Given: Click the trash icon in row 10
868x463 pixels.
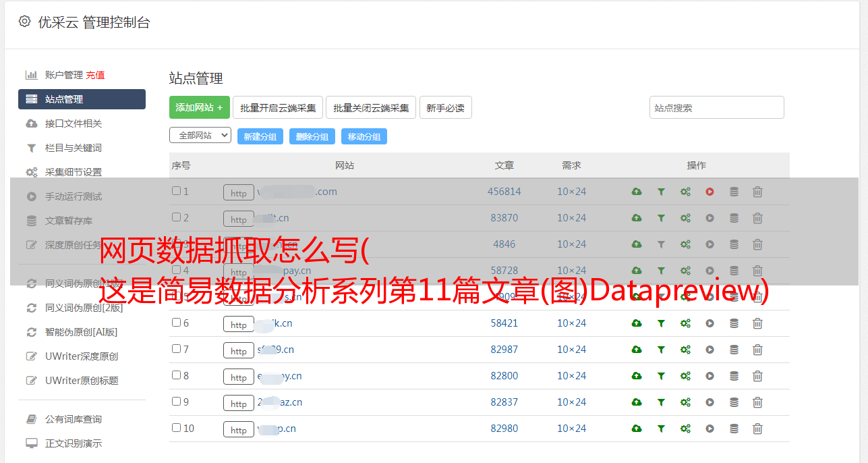Looking at the screenshot, I should (x=757, y=429).
